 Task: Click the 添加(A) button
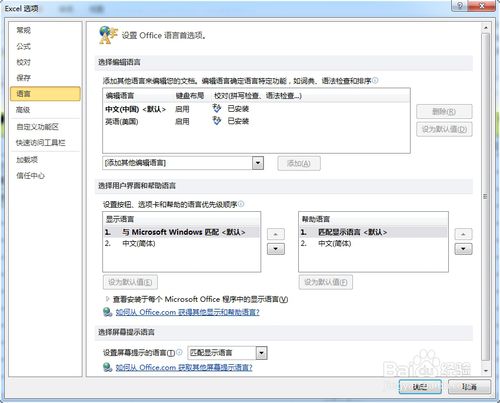[x=299, y=163]
